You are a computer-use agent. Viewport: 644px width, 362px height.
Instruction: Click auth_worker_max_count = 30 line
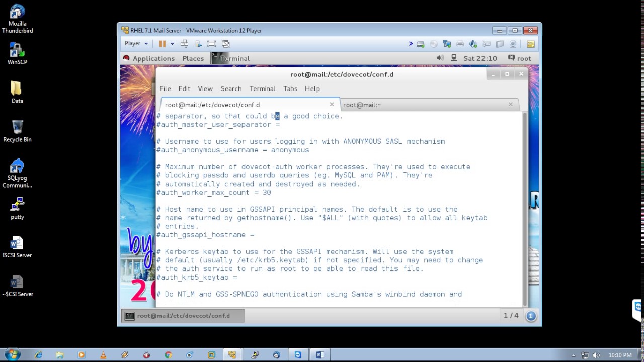tap(213, 192)
